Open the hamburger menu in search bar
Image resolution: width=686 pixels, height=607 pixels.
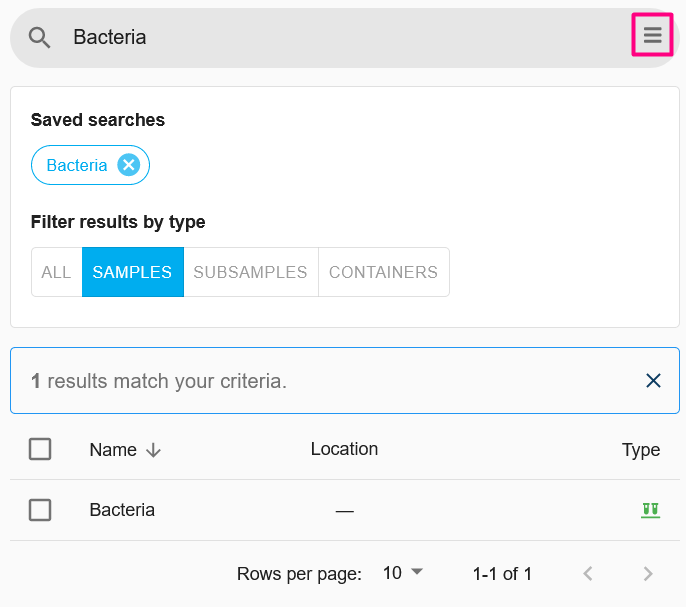pos(652,35)
